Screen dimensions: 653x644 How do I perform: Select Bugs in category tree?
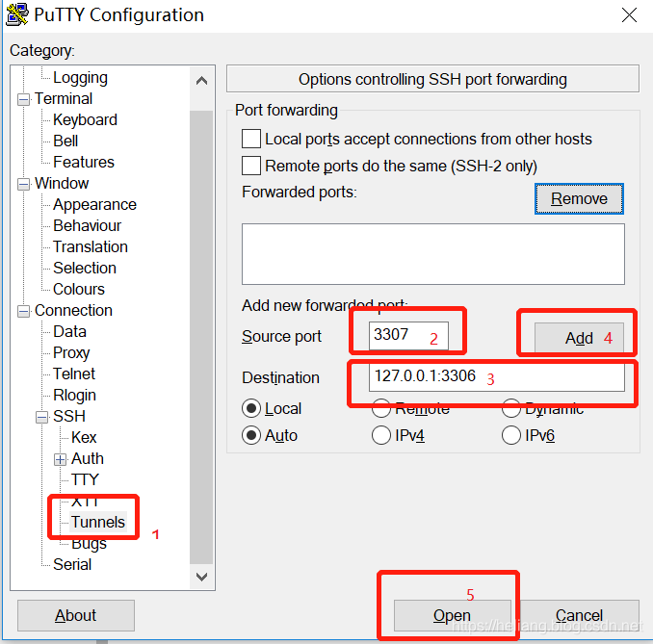pos(89,543)
